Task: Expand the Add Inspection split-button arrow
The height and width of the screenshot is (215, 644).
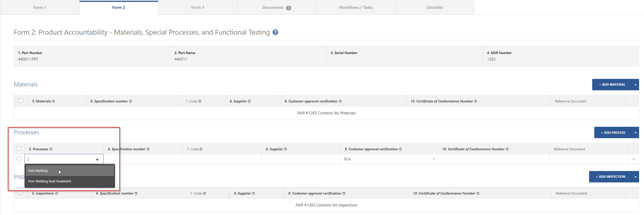Action: pyautogui.click(x=635, y=177)
